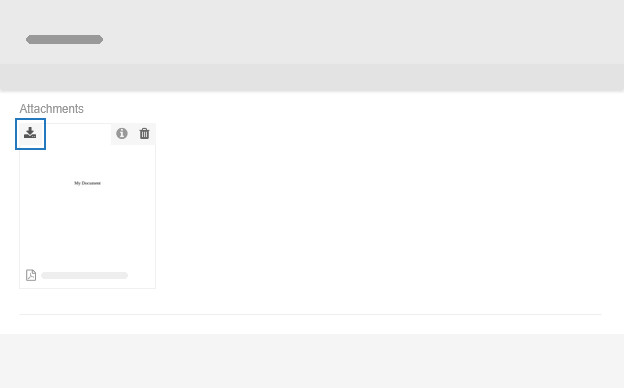
Task: Click the PDF file type icon
Action: (31, 275)
